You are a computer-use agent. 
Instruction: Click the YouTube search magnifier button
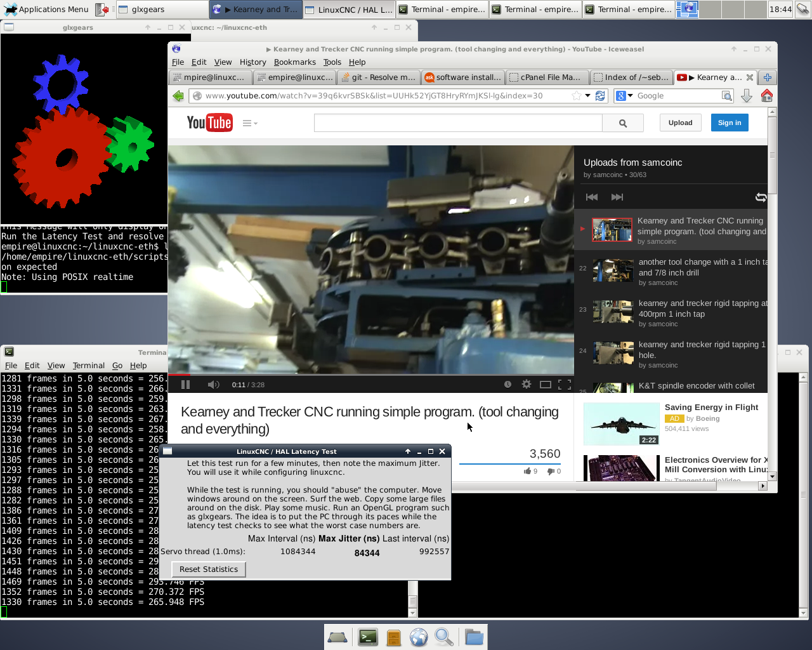pos(622,123)
